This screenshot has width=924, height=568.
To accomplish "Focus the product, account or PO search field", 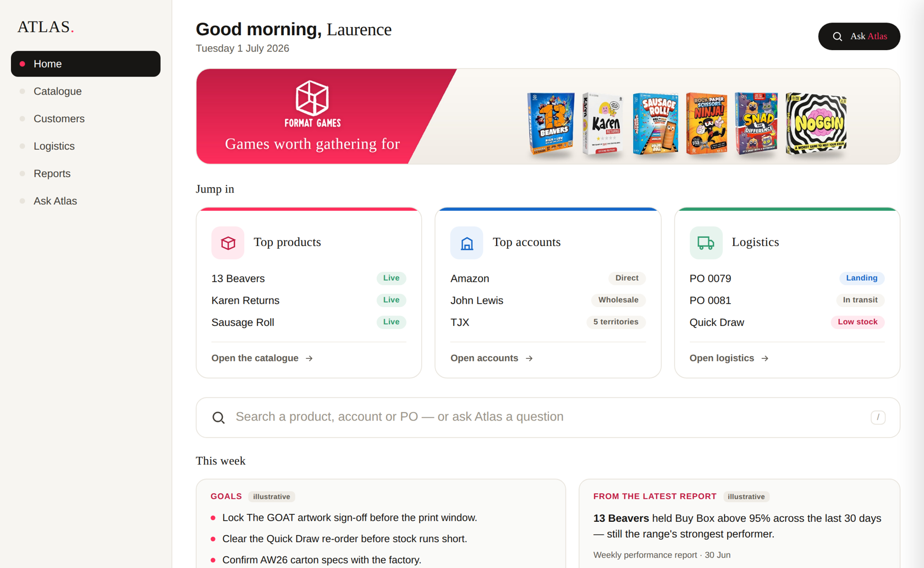I will coord(548,418).
